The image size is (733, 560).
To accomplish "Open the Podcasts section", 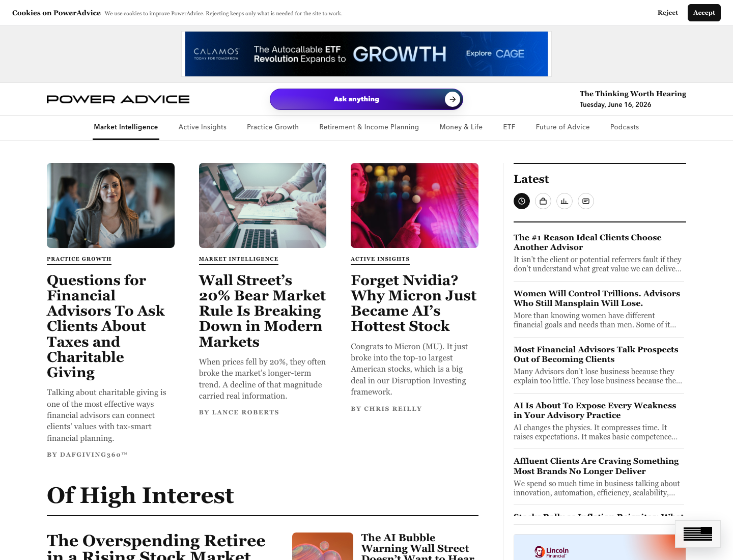I will click(625, 127).
